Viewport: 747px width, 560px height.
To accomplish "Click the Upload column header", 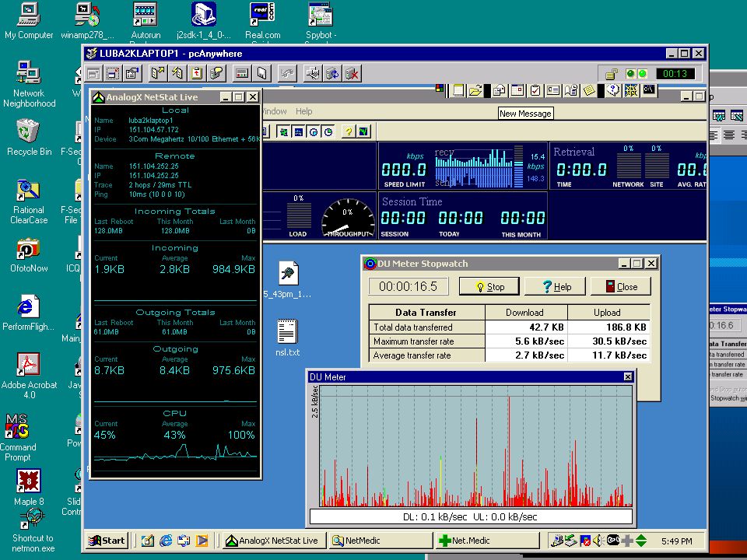I will [607, 313].
